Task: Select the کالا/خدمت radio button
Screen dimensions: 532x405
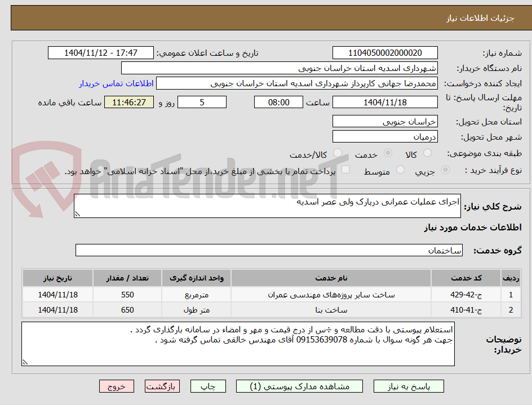Action: [338, 153]
